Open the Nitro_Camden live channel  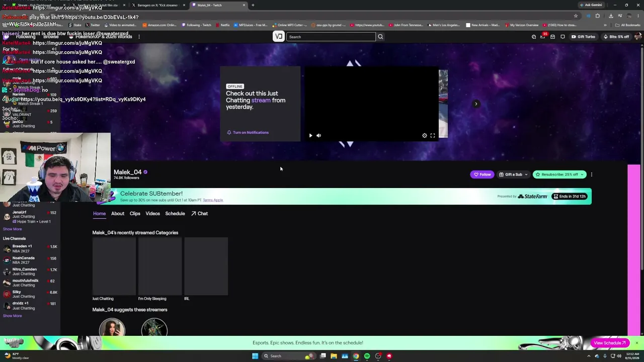(30, 271)
